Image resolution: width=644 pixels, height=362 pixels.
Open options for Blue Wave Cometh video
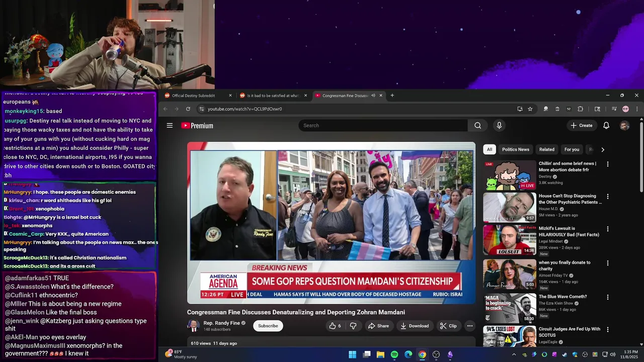click(x=607, y=297)
